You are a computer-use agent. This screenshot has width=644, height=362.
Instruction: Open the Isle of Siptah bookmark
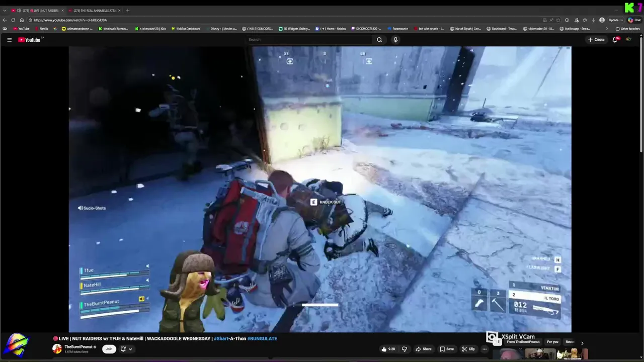tap(465, 29)
